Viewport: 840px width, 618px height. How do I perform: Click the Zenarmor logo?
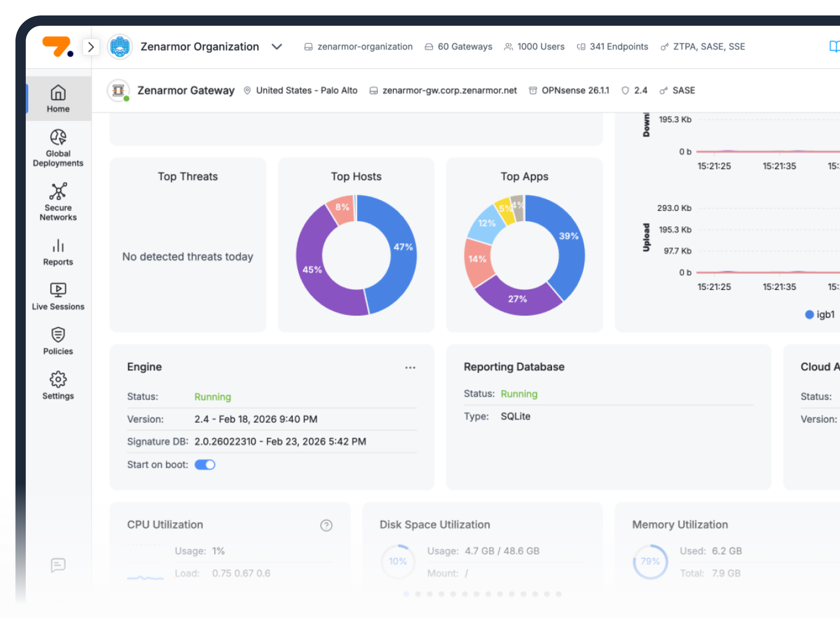(58, 47)
